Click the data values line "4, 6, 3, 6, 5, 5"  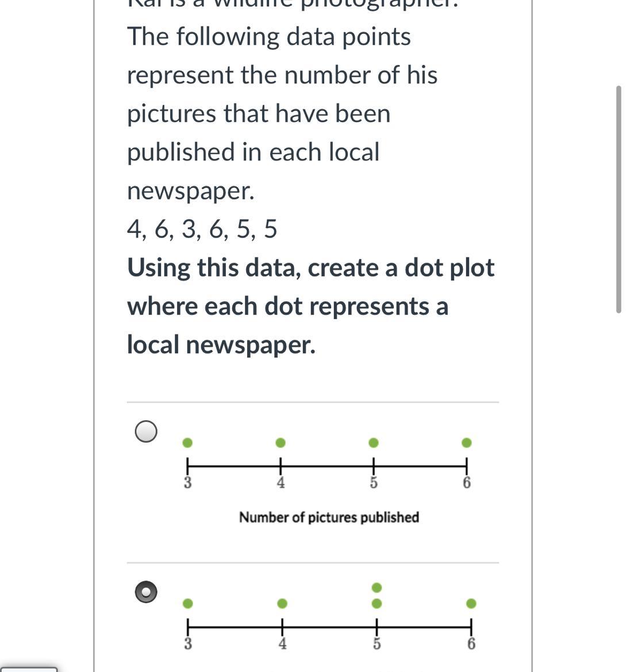(202, 229)
